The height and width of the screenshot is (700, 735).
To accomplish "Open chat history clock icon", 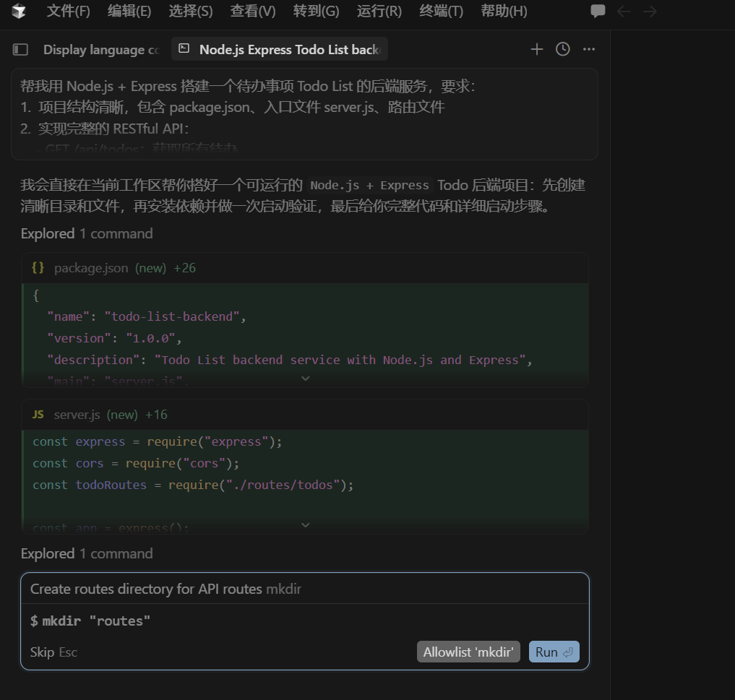I will (x=562, y=49).
